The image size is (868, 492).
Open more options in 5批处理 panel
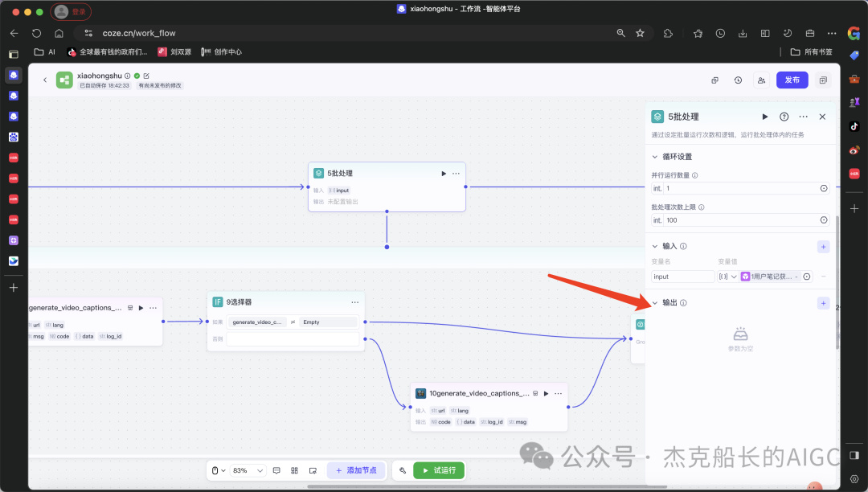click(803, 117)
